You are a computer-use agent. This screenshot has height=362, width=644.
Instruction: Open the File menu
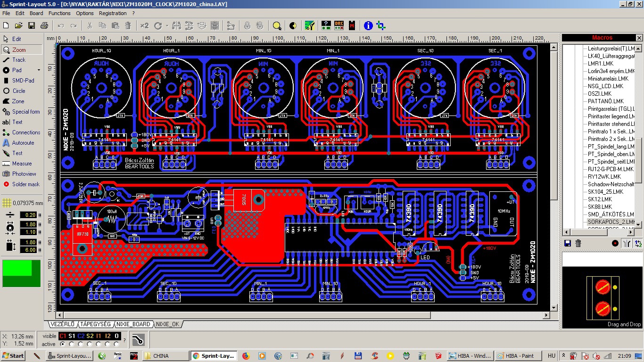tap(6, 13)
